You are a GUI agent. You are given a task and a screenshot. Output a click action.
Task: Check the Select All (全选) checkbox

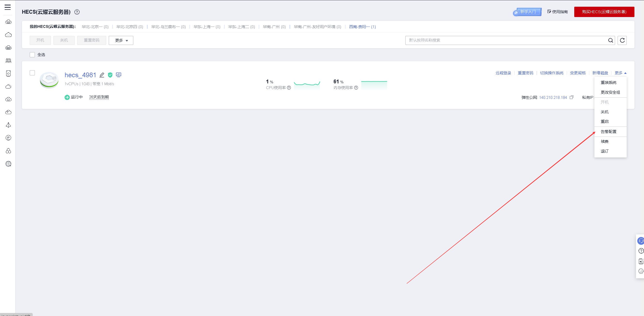point(32,55)
